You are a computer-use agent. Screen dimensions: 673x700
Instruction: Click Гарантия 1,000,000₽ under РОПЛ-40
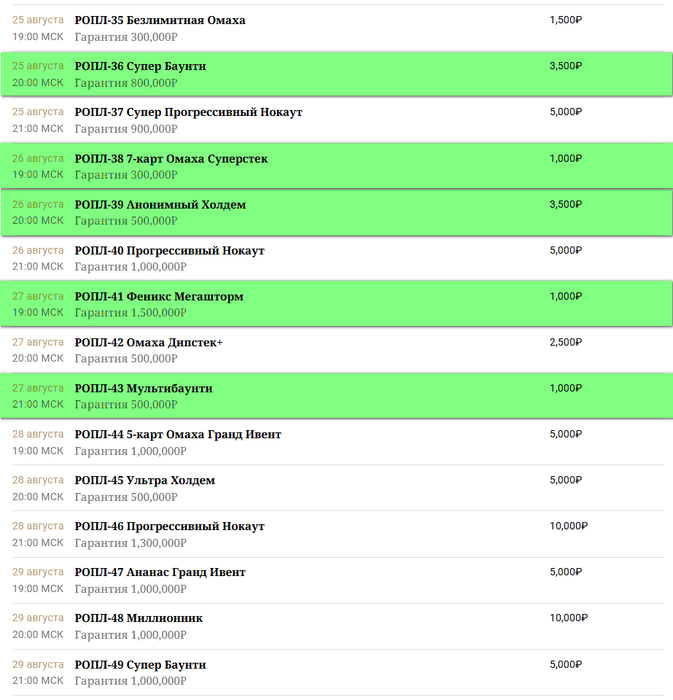pyautogui.click(x=130, y=267)
